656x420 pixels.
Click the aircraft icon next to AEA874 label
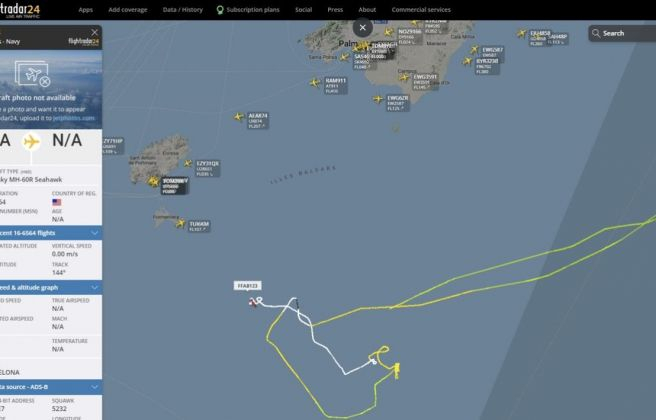pos(238,117)
